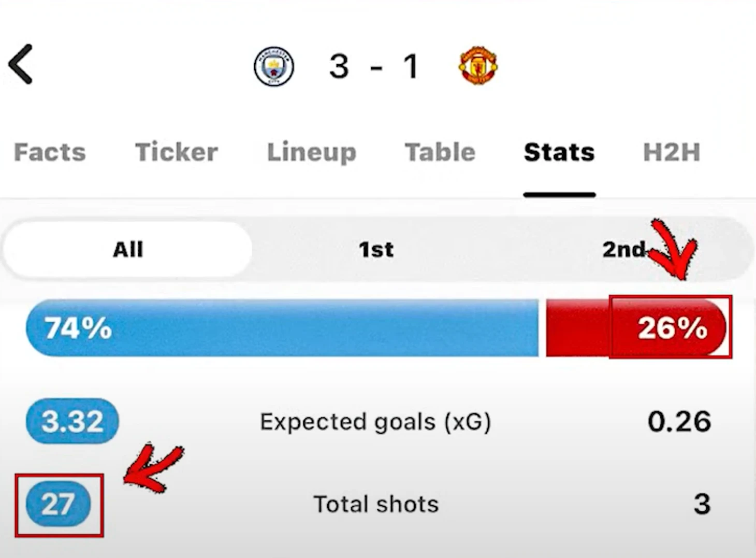Screen dimensions: 756x558
Task: Select the All period filter
Action: point(128,250)
